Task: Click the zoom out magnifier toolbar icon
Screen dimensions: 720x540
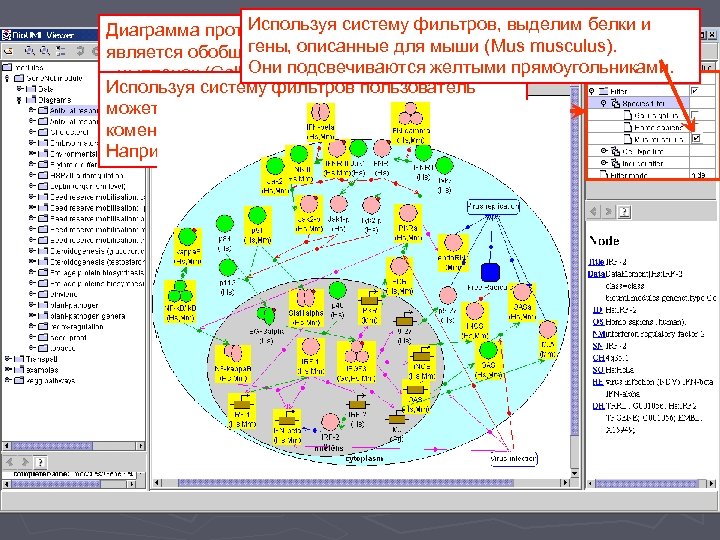Action: (x=45, y=51)
